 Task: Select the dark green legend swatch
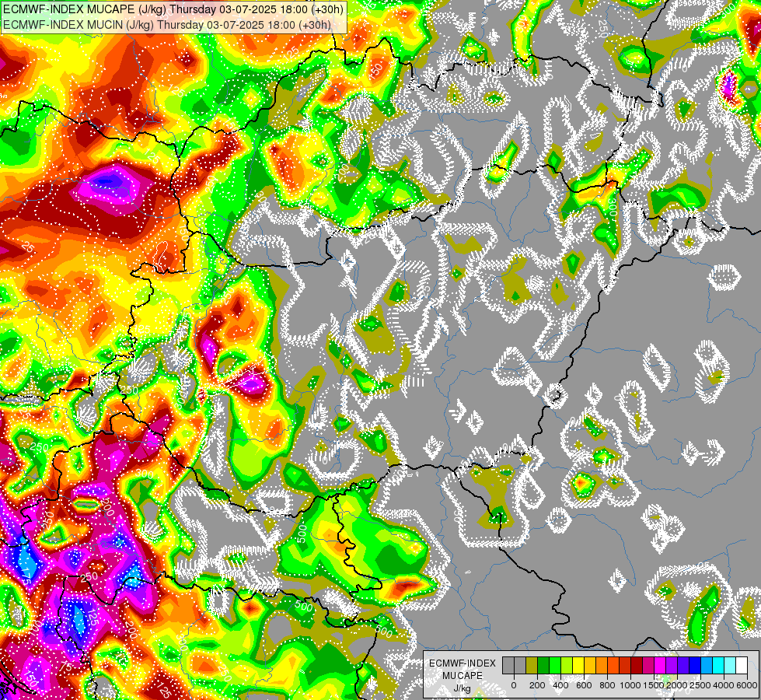click(543, 665)
